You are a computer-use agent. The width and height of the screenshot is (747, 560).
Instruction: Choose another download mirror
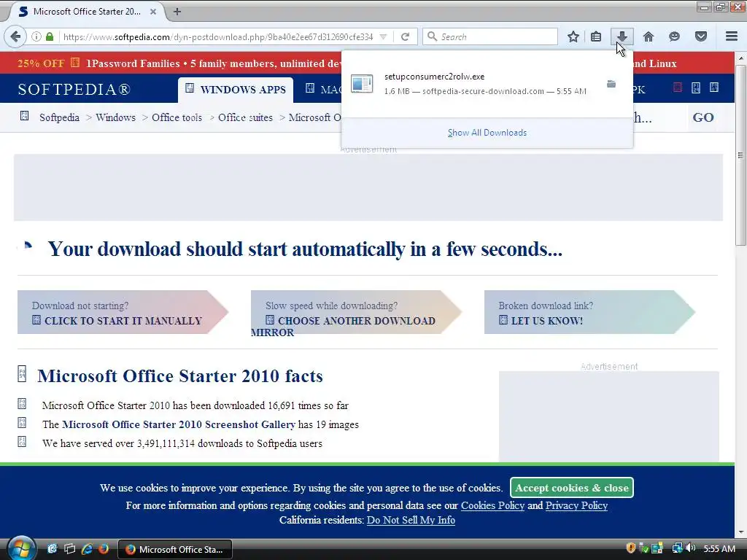[x=356, y=312]
